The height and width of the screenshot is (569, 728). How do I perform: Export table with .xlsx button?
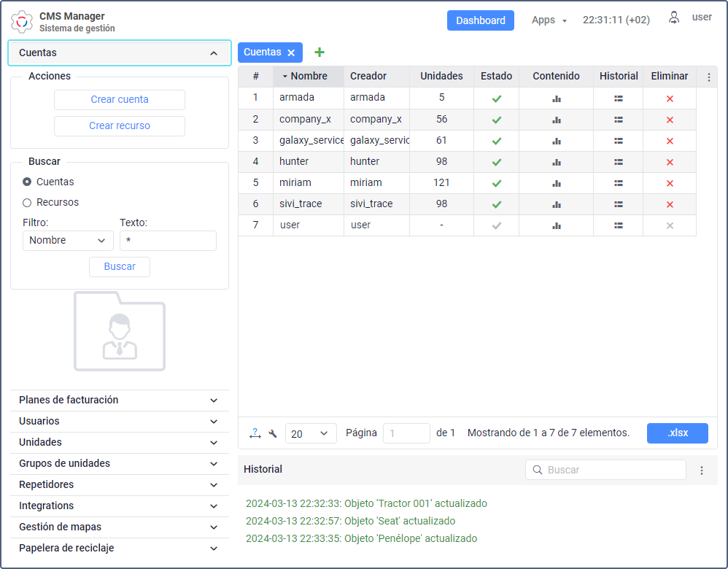[x=677, y=433]
